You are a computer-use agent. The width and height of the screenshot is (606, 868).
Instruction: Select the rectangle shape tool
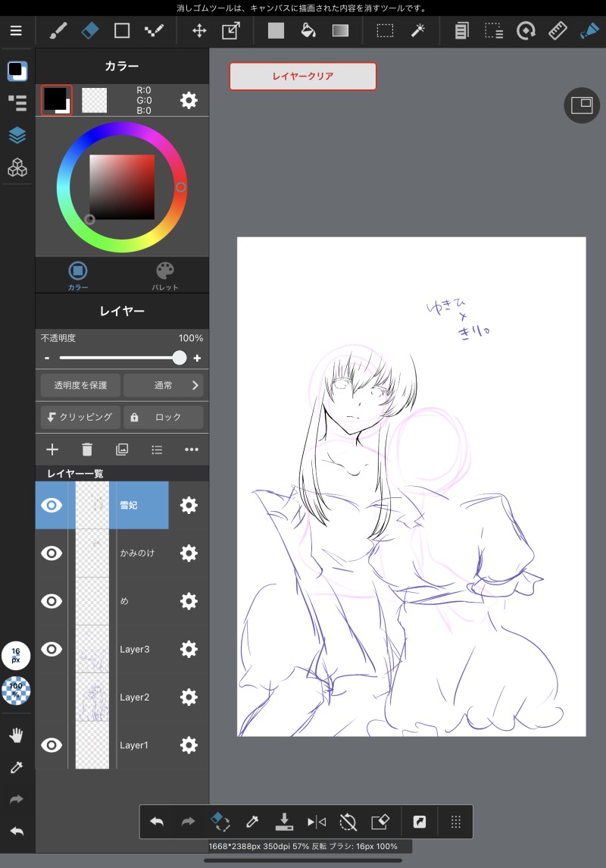122,30
